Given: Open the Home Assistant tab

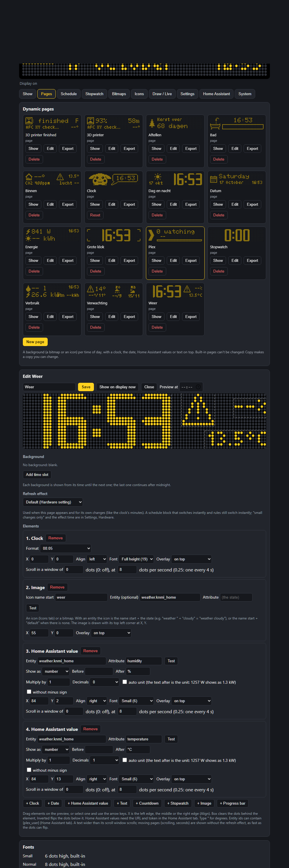Looking at the screenshot, I should [216, 94].
